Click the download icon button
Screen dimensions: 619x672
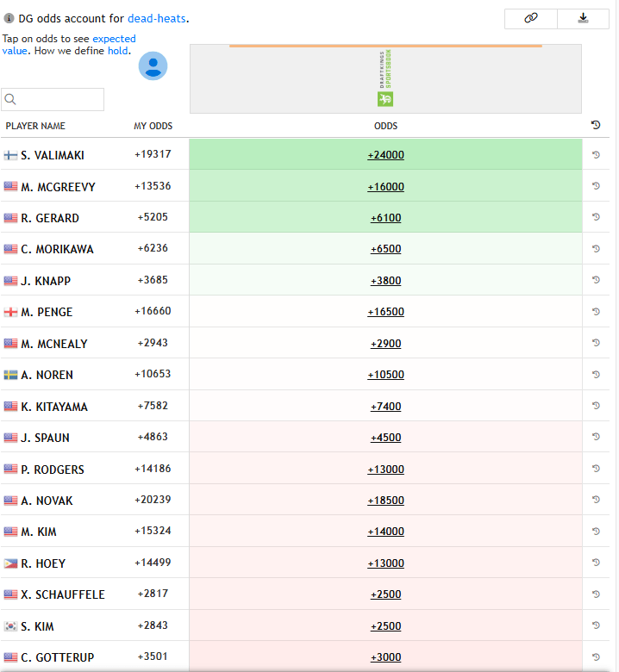tap(583, 18)
